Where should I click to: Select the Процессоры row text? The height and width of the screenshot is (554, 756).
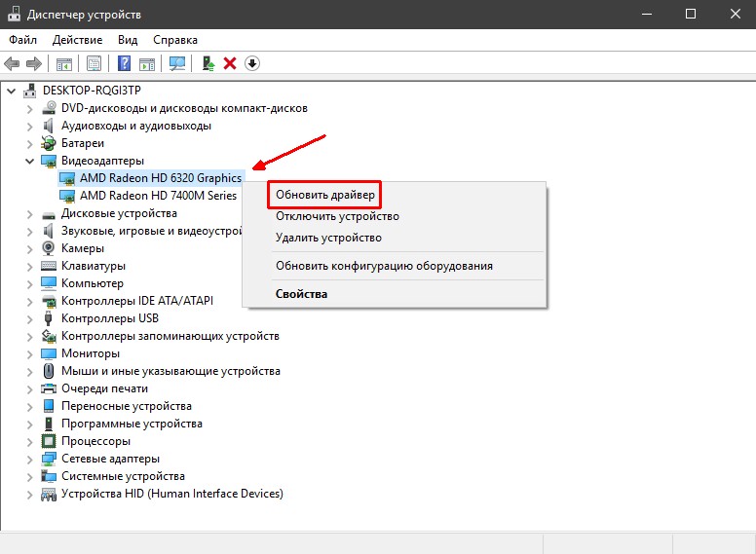[x=95, y=441]
